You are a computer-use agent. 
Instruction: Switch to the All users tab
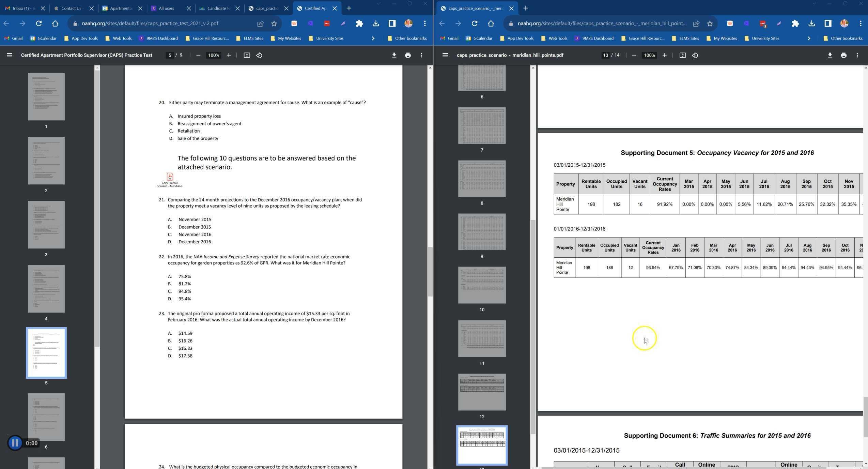coord(167,8)
